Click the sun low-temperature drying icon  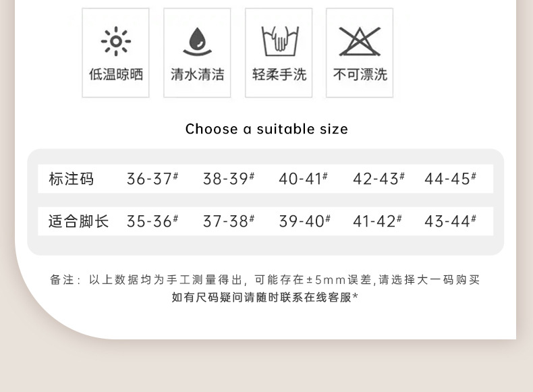click(116, 42)
